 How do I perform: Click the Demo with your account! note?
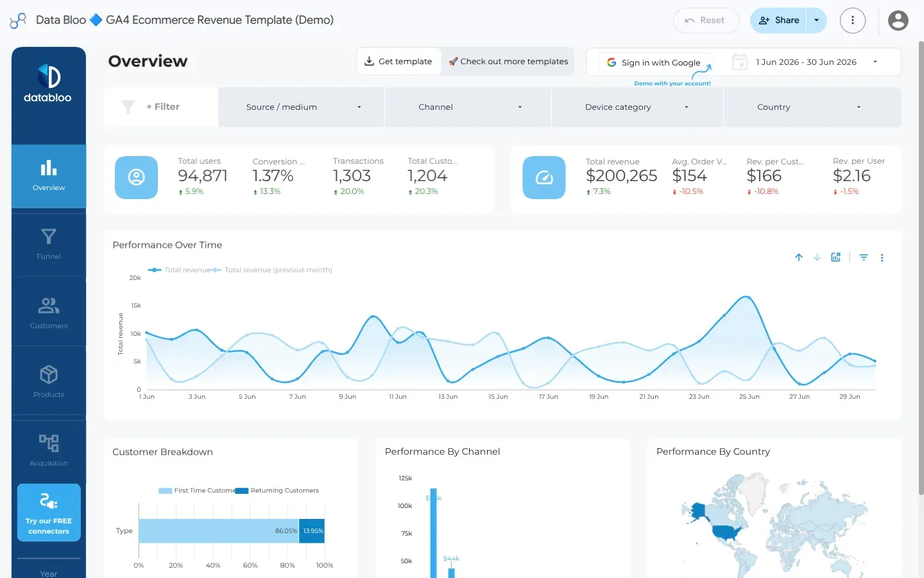pyautogui.click(x=672, y=83)
